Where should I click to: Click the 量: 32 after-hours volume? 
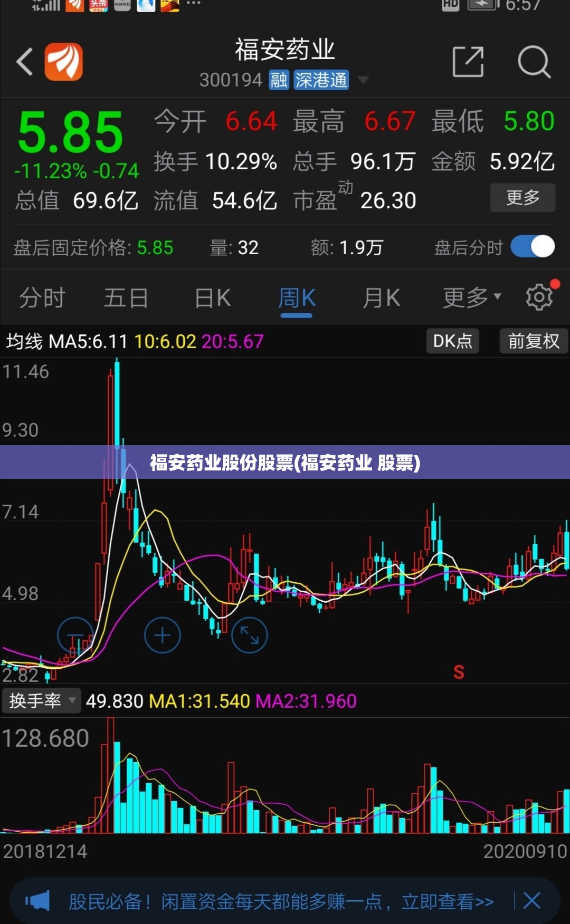coord(234,247)
